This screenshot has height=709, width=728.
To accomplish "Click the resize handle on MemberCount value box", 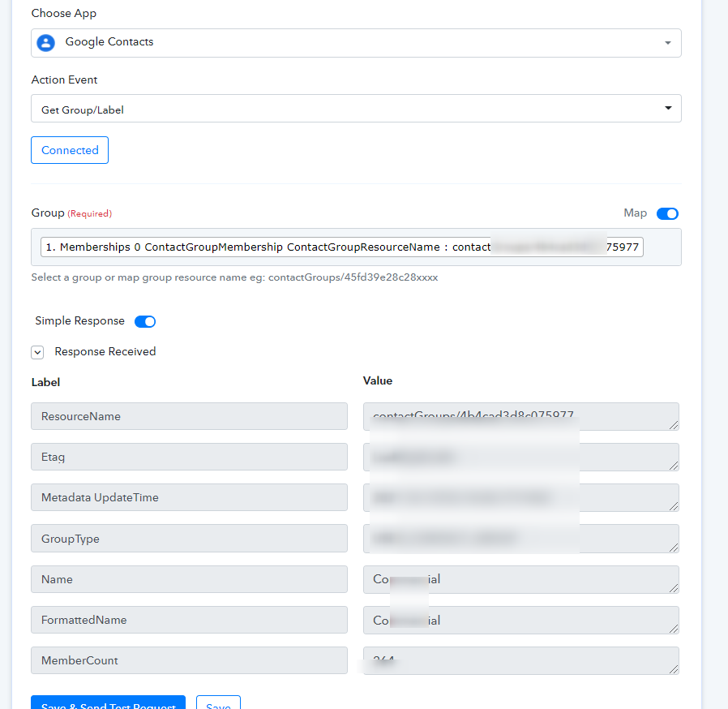I will (x=673, y=668).
